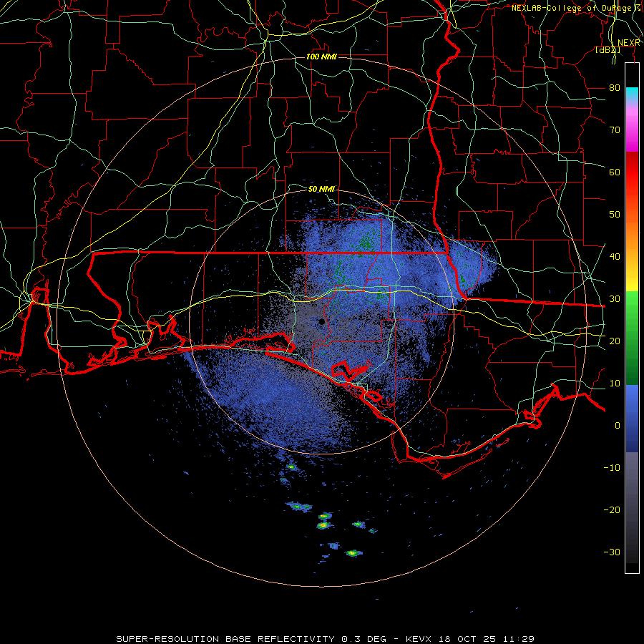Click the "40" value on the dBZ scale
The height and width of the screenshot is (644, 644).
click(615, 256)
